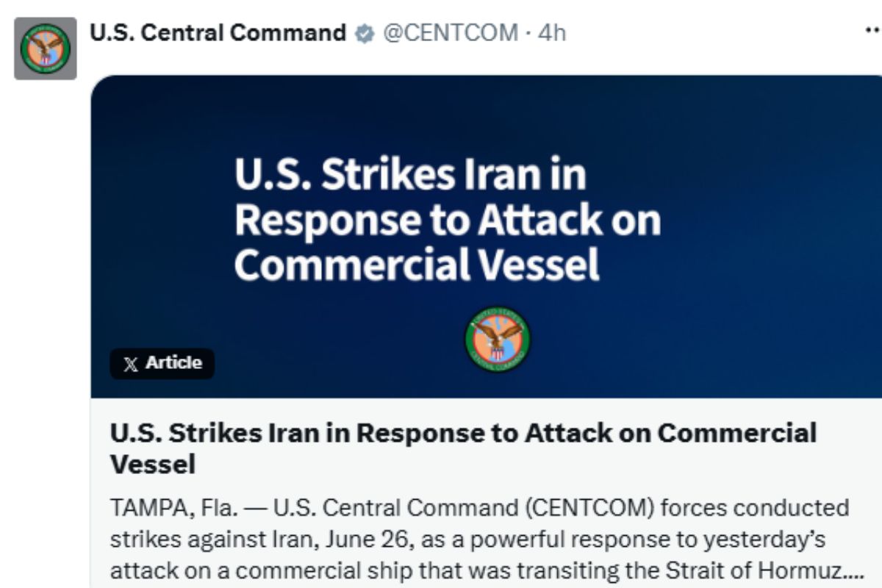The width and height of the screenshot is (882, 588).
Task: Click the blue verified badge beside the name
Action: [363, 34]
